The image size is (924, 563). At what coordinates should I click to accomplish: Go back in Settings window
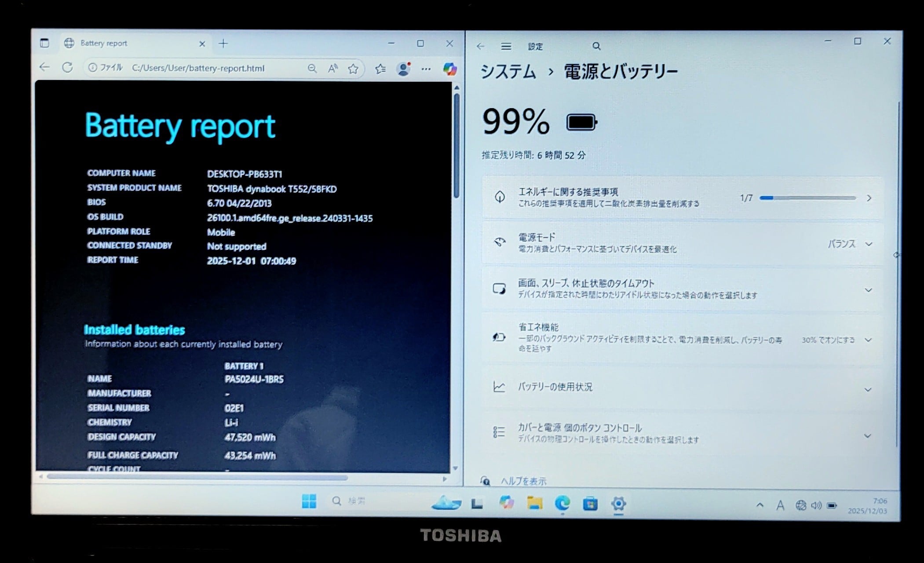click(480, 46)
